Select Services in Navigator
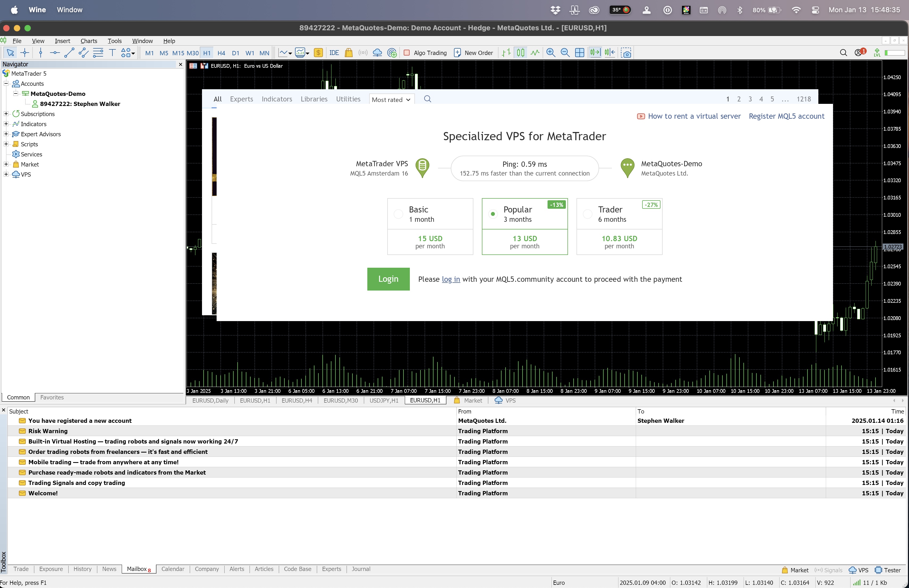Screen dimensions: 909x588 (31, 154)
